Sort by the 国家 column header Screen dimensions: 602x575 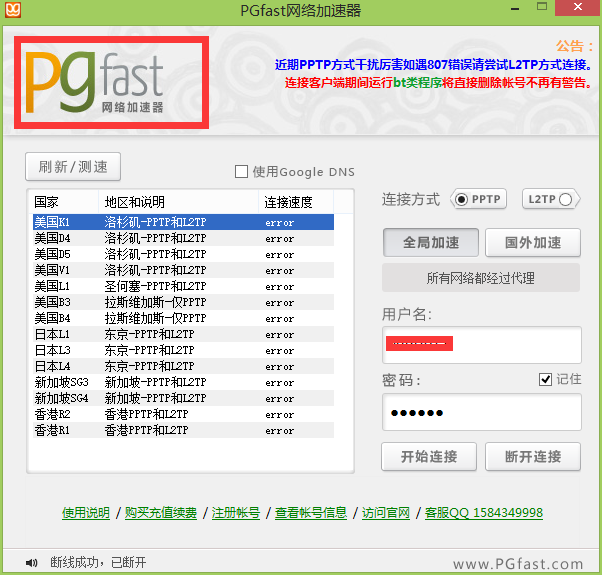64,202
